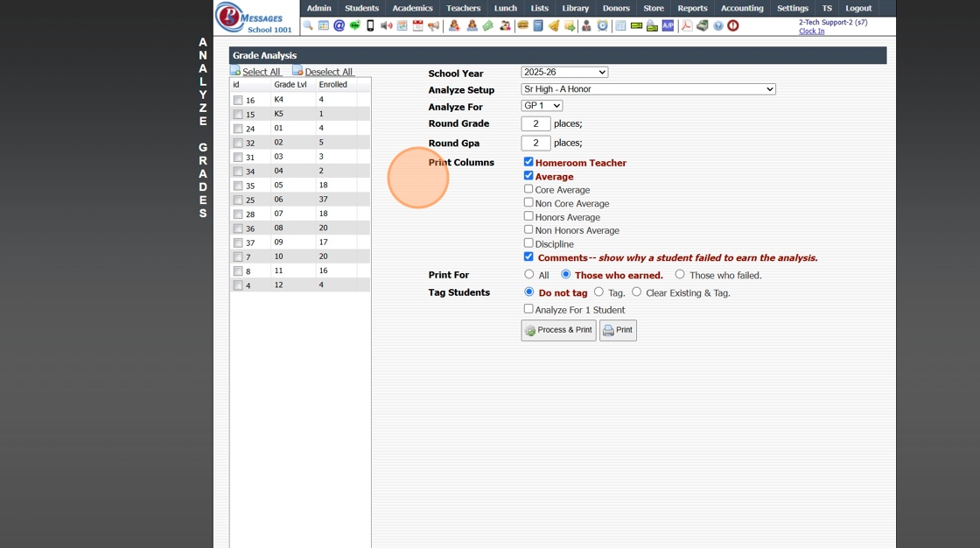This screenshot has height=548, width=980.
Task: Open the Academics menu
Action: pyautogui.click(x=412, y=8)
